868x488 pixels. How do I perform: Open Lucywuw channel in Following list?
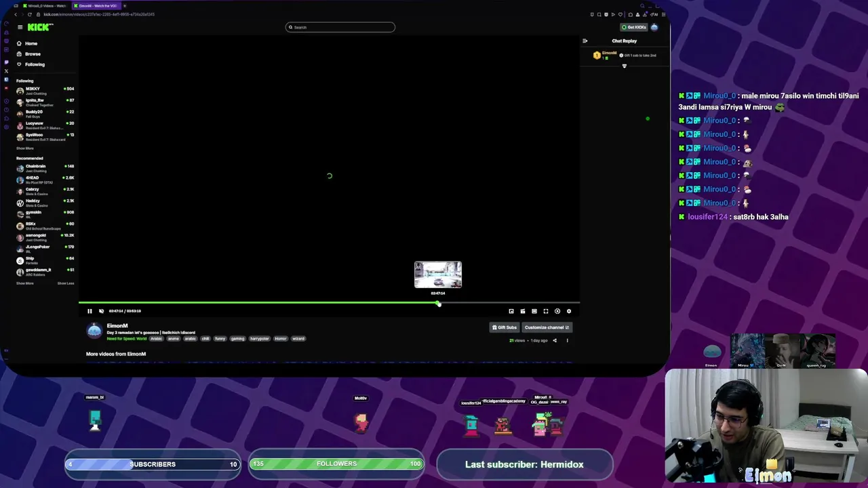tap(45, 125)
